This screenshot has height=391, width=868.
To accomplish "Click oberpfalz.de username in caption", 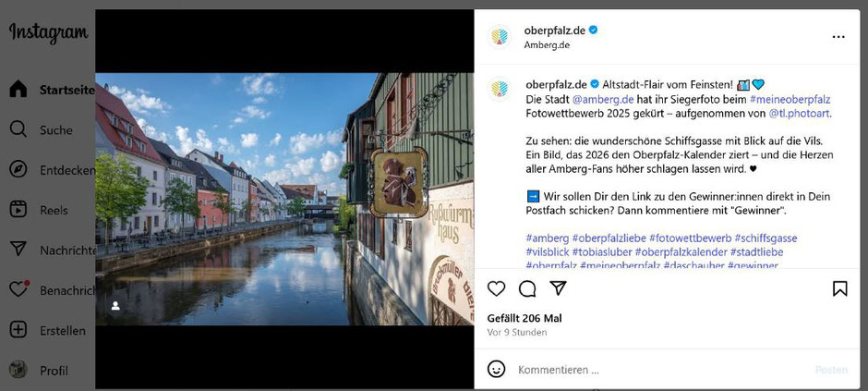I will (556, 85).
